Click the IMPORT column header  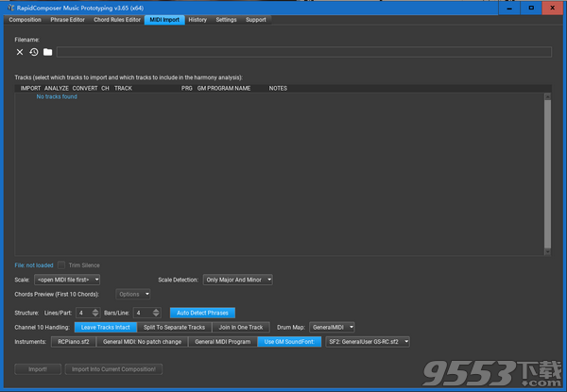click(x=30, y=89)
